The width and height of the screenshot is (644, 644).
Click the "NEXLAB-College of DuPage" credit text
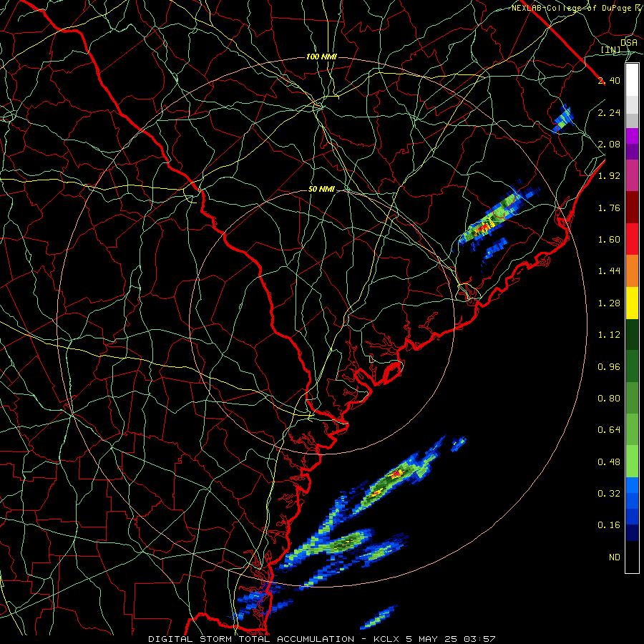coord(571,8)
